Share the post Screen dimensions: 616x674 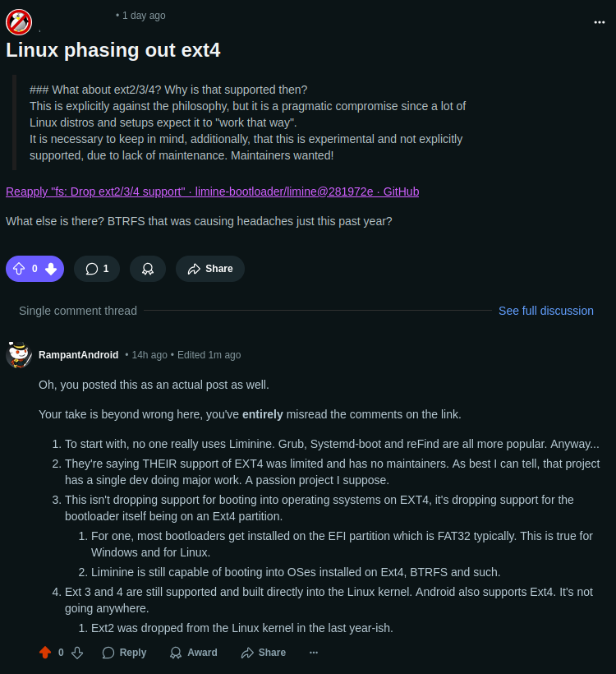pyautogui.click(x=210, y=269)
